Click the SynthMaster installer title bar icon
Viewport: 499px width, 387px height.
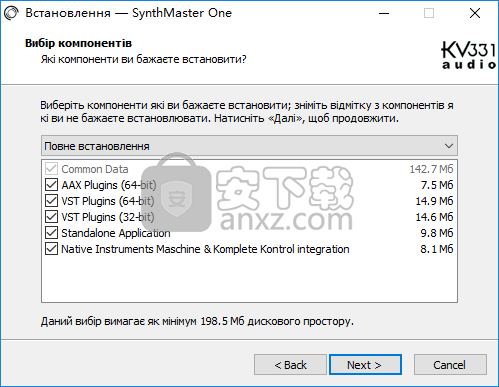tap(11, 13)
